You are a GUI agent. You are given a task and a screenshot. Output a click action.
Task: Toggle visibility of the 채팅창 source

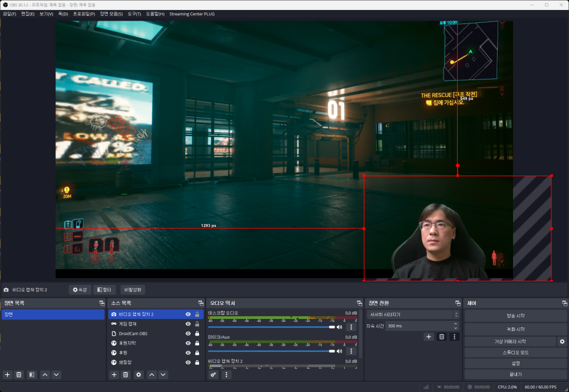coord(188,362)
